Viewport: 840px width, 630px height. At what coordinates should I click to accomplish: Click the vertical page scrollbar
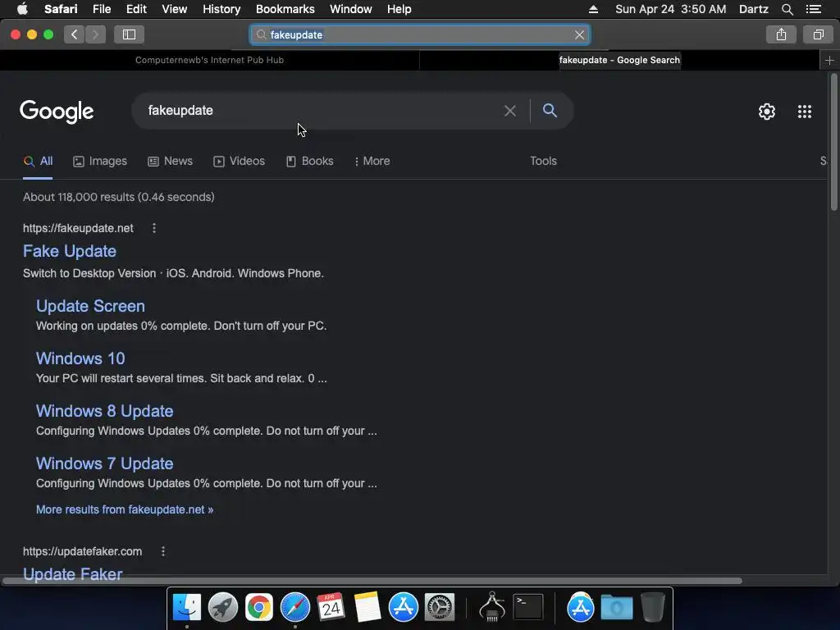[833, 143]
